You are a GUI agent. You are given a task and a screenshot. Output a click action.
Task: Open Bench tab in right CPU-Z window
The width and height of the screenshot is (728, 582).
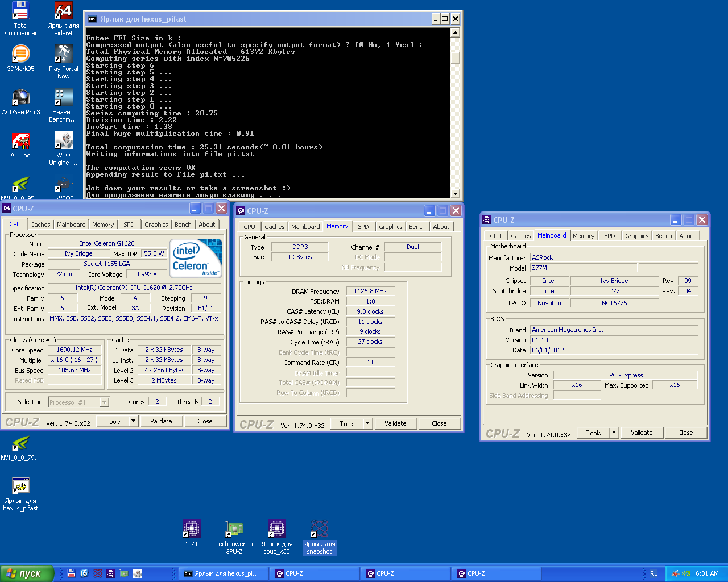click(x=664, y=236)
